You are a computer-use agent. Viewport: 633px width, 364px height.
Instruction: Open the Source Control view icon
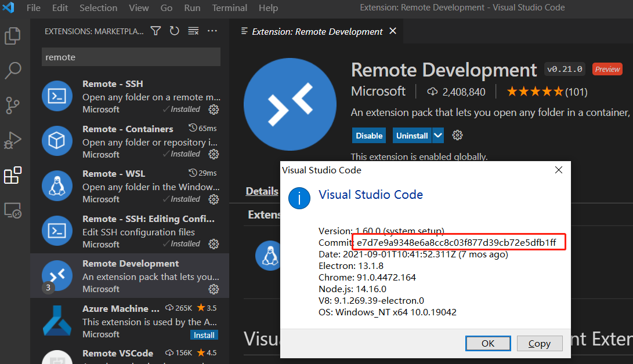[13, 105]
